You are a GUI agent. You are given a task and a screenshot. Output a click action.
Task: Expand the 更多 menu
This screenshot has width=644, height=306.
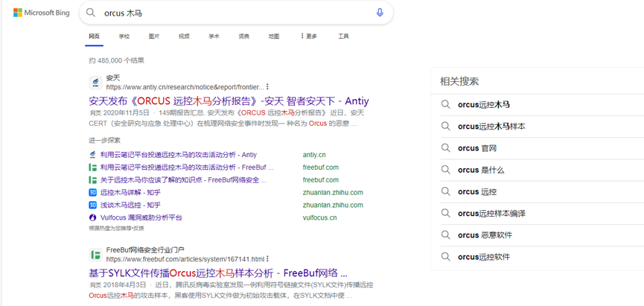pyautogui.click(x=309, y=36)
